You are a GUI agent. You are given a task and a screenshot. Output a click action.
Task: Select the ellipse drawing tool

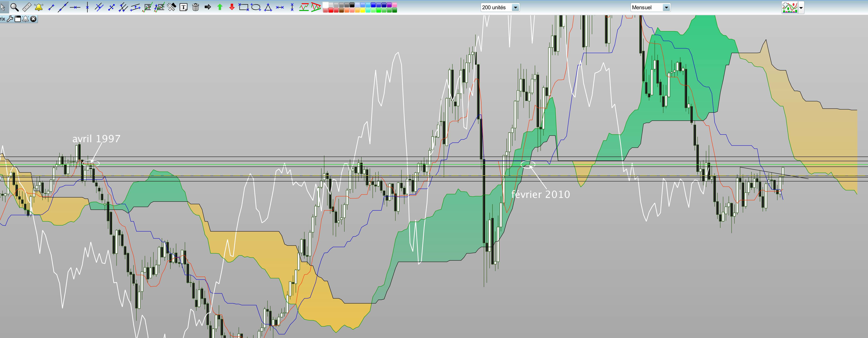pos(256,7)
